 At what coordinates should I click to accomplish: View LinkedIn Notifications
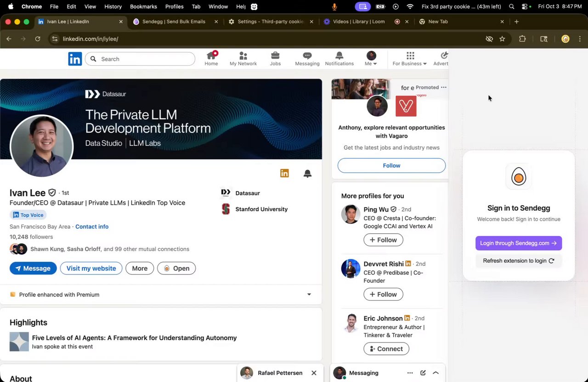(x=339, y=59)
